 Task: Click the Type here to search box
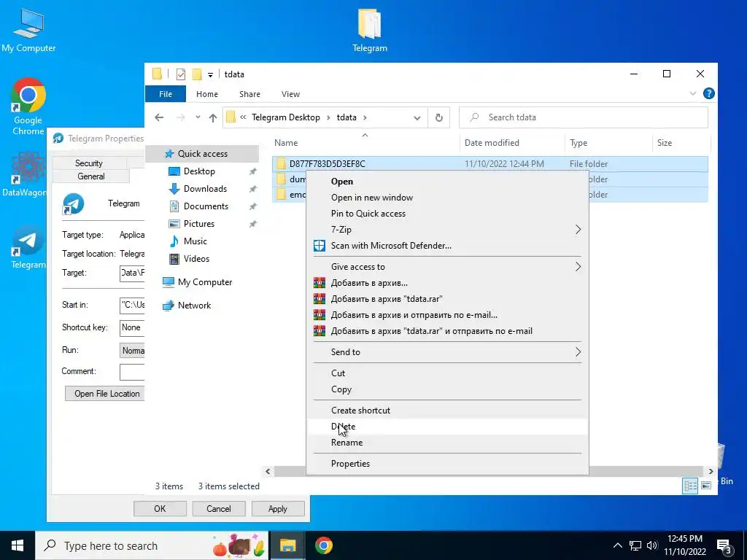[x=152, y=545]
